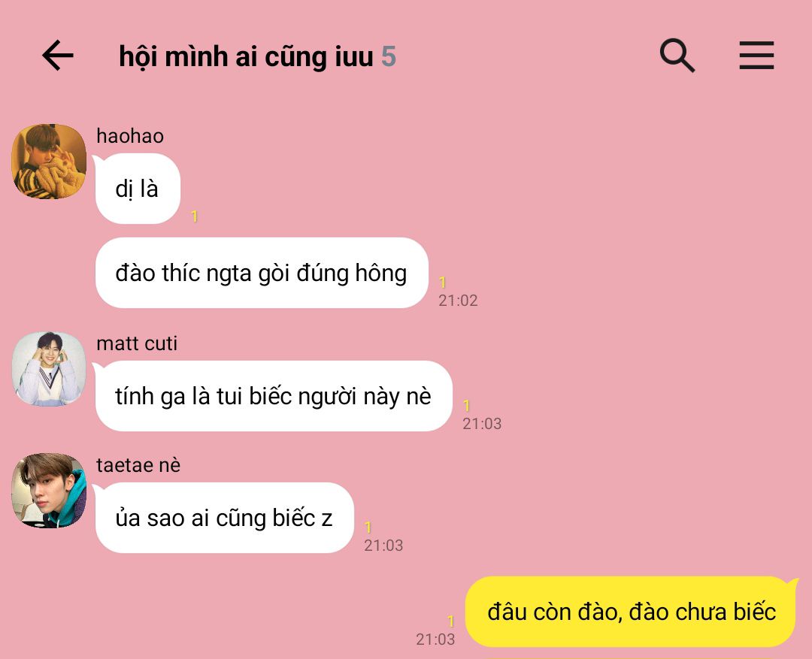Tap the 21:02 timestamp
Viewport: 812px width, 659px height.
pyautogui.click(x=458, y=301)
